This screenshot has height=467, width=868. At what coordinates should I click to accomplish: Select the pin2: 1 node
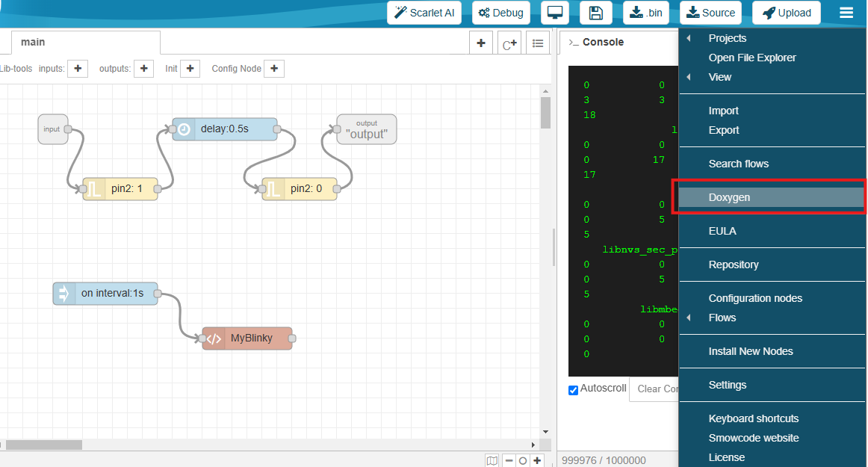click(120, 189)
